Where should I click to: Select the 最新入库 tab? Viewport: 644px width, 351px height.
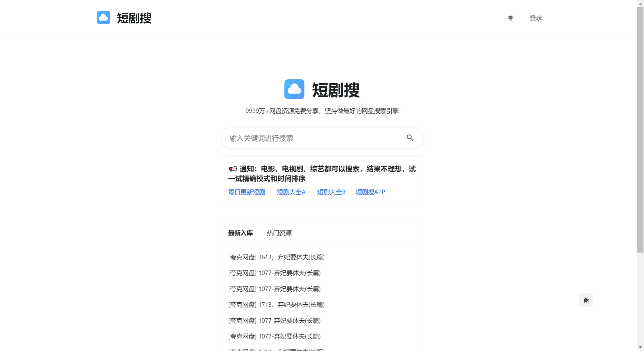click(240, 233)
